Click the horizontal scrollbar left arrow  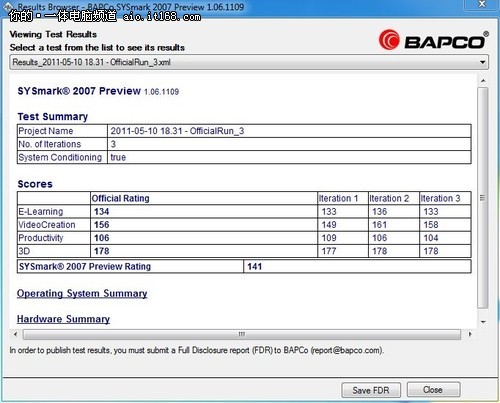point(15,334)
